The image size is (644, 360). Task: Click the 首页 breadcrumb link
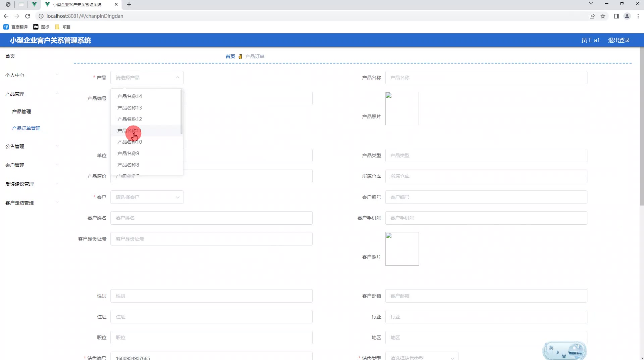pos(230,56)
